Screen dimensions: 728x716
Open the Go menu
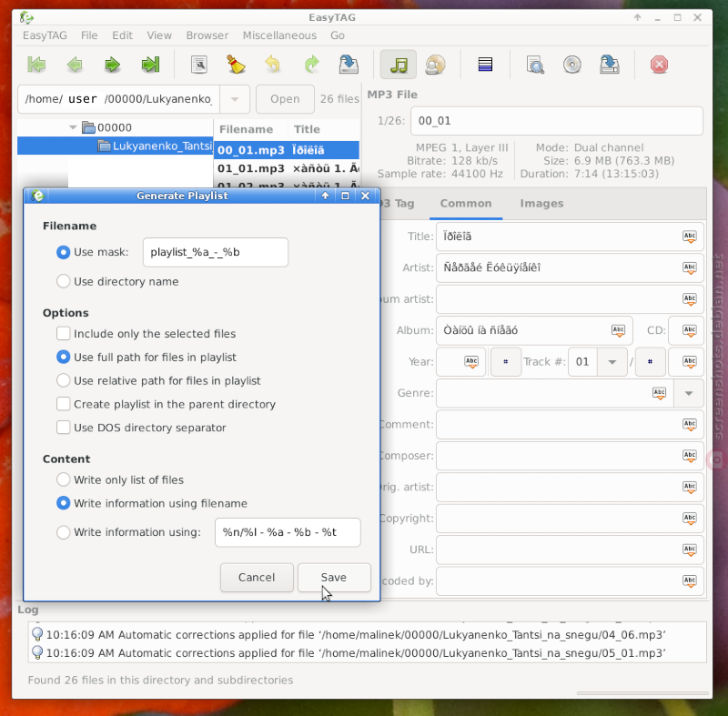[x=338, y=35]
